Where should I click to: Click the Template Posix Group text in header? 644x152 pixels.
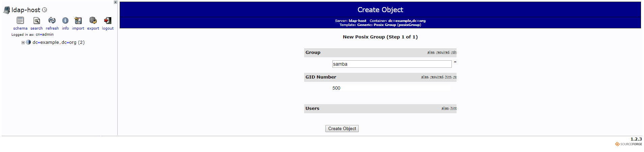pos(380,25)
